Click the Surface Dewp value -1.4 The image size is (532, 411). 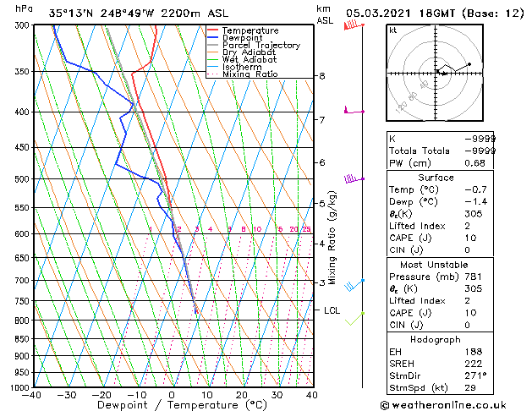point(476,202)
